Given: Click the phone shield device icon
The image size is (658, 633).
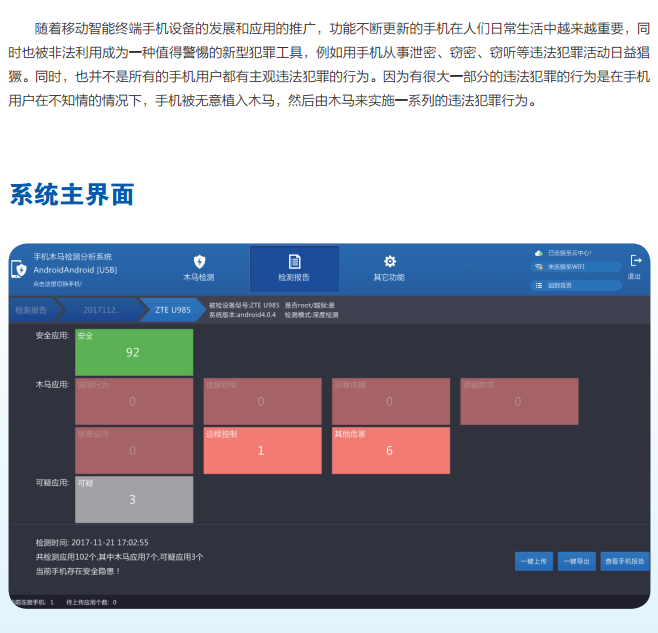Looking at the screenshot, I should (x=19, y=269).
